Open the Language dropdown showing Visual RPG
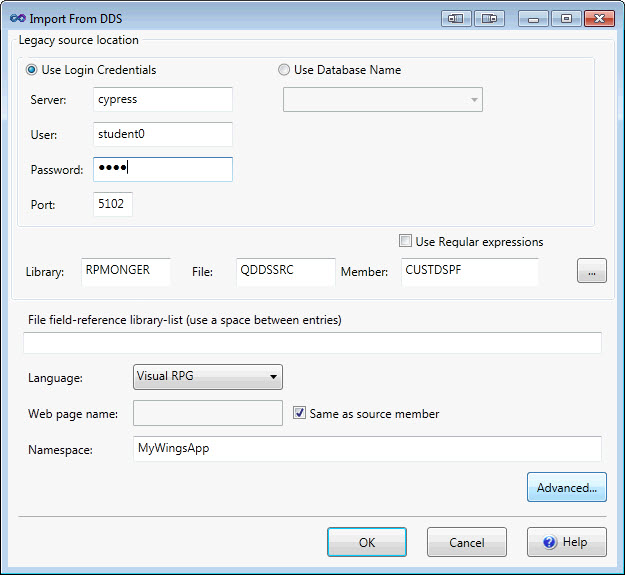This screenshot has width=625, height=575. tap(208, 377)
